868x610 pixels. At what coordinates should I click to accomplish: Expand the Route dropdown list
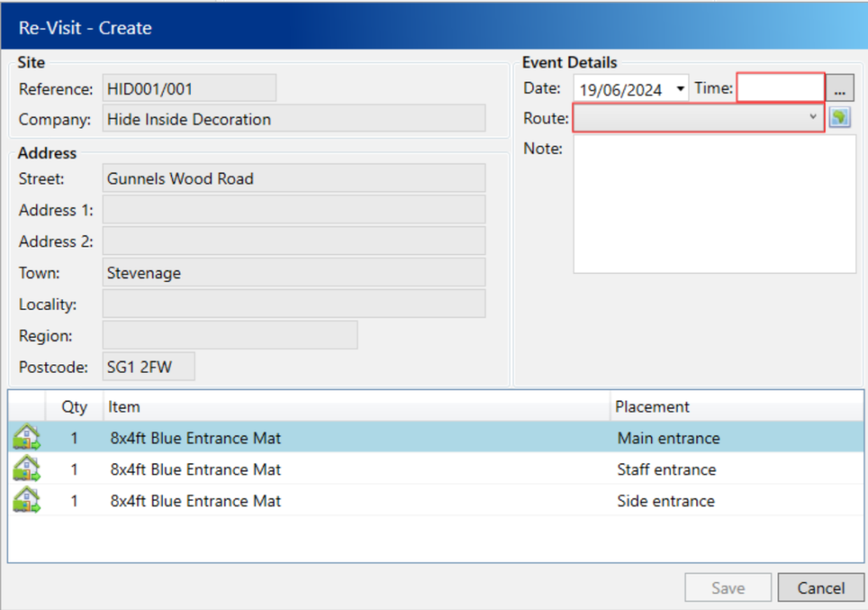click(x=812, y=118)
